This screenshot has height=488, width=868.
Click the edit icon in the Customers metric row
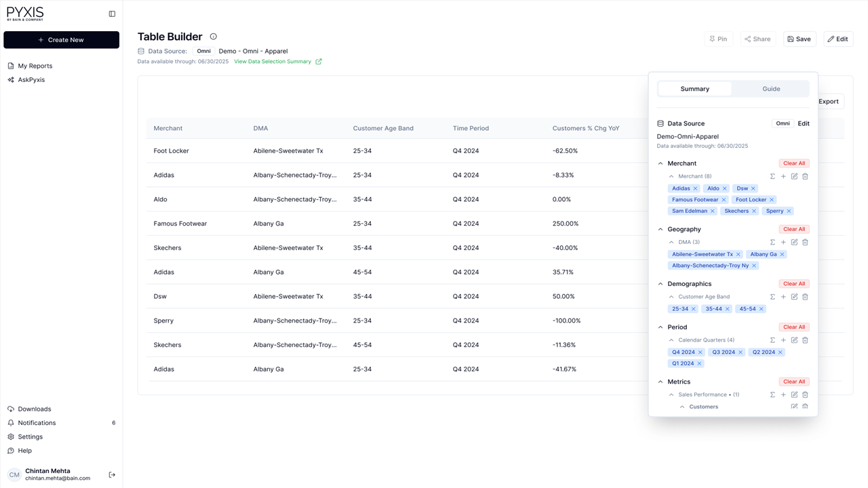tap(794, 407)
